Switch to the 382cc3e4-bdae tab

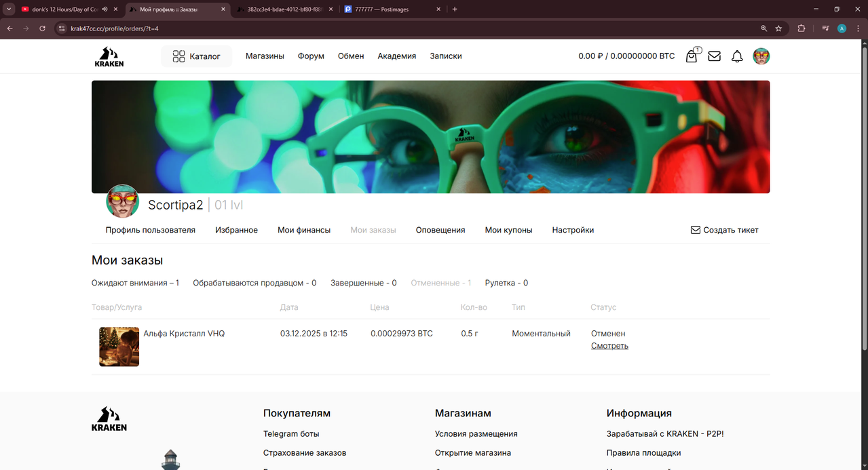285,9
